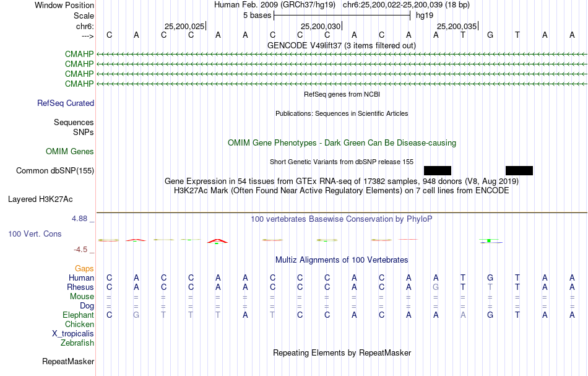Screen dimensions: 588x376
Task: Select the Mouse species label
Action: (x=82, y=297)
